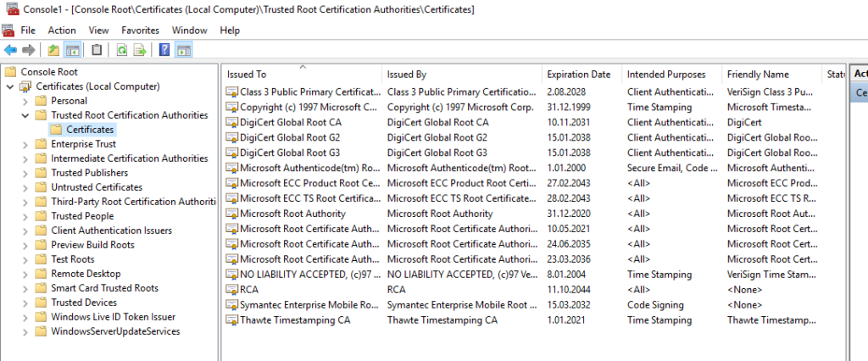Go up one level with the folder-arrow icon
Viewport: 868px width, 361px height.
[x=53, y=50]
